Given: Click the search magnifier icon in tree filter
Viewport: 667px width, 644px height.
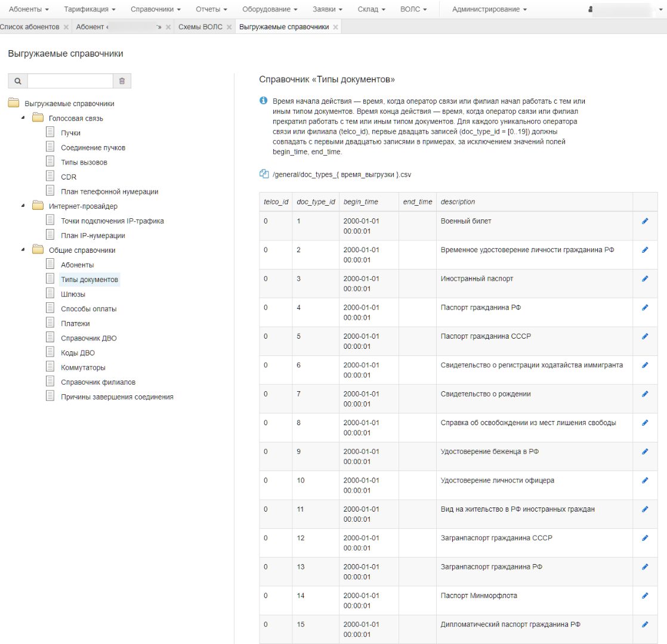Looking at the screenshot, I should [x=18, y=80].
